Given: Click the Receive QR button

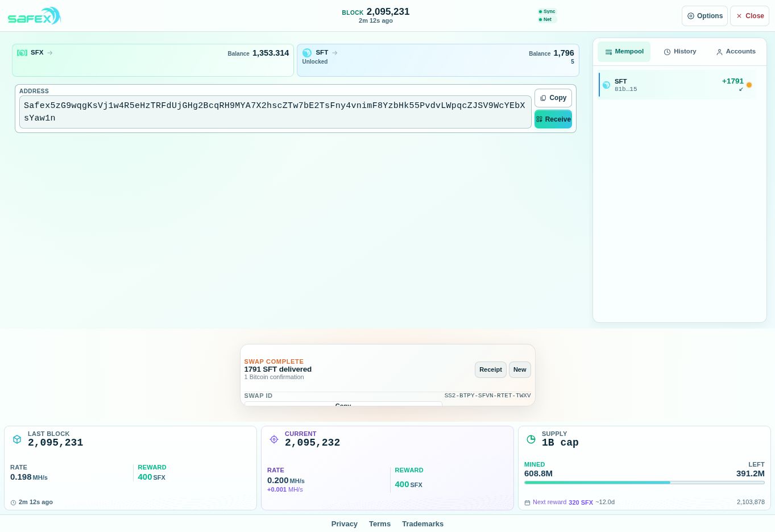Looking at the screenshot, I should tap(553, 119).
